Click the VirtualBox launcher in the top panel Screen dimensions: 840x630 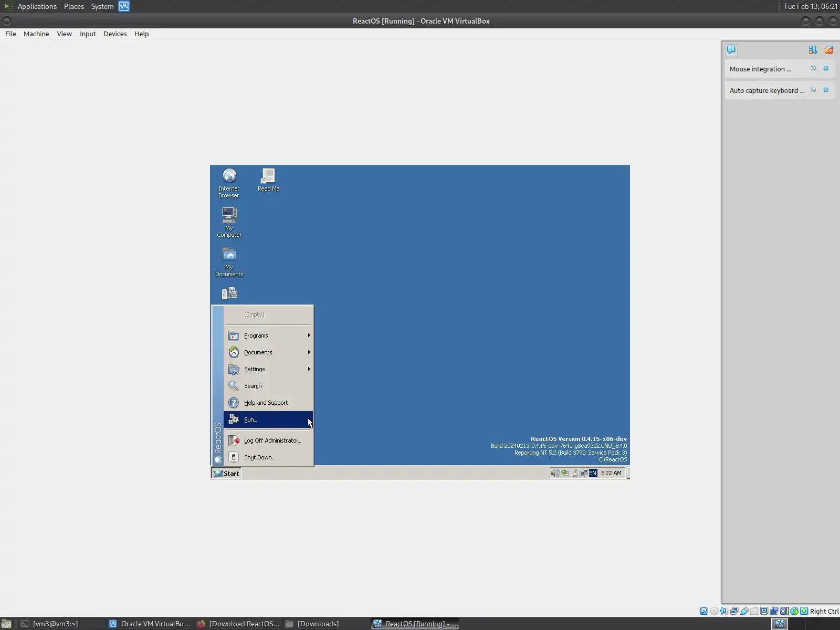pyautogui.click(x=124, y=6)
